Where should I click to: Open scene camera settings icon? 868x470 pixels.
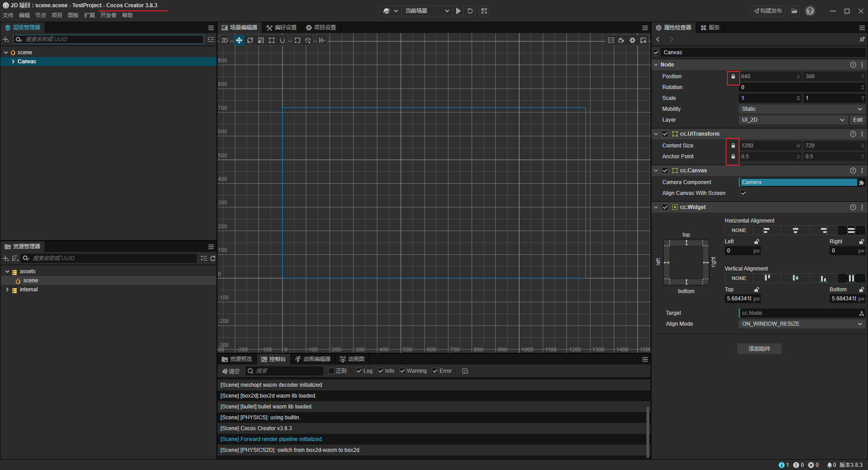(x=621, y=40)
